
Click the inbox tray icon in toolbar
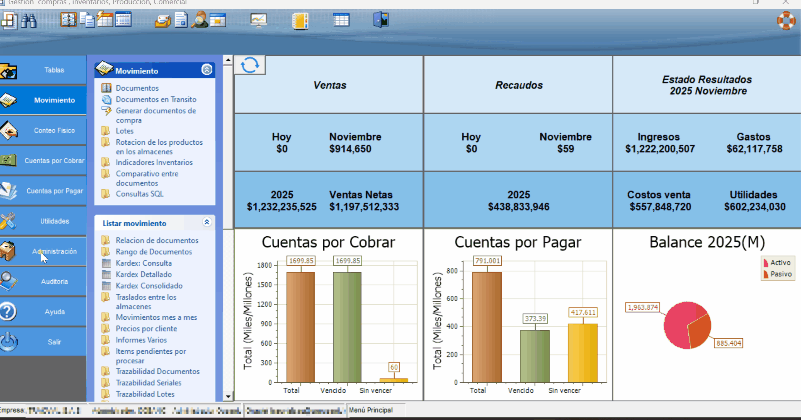click(163, 19)
